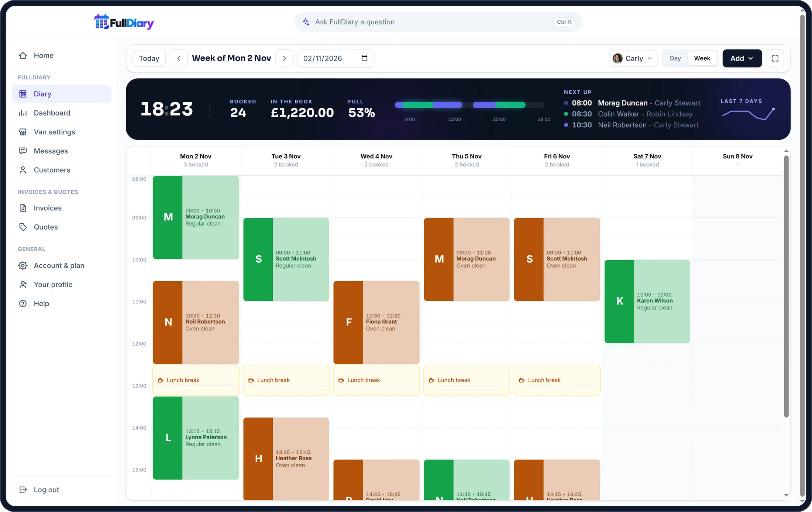
Task: Click Next Up entry for Colin Walker
Action: 628,114
